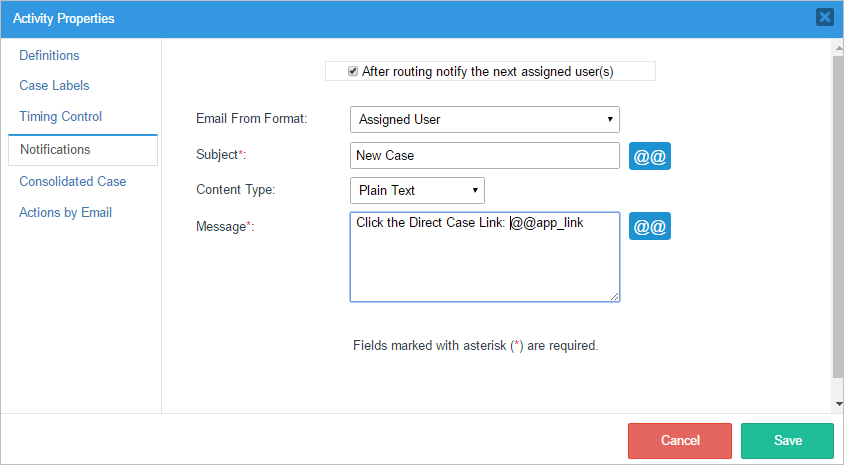844x465 pixels.
Task: Click the Message textarea resize handle
Action: pos(615,297)
